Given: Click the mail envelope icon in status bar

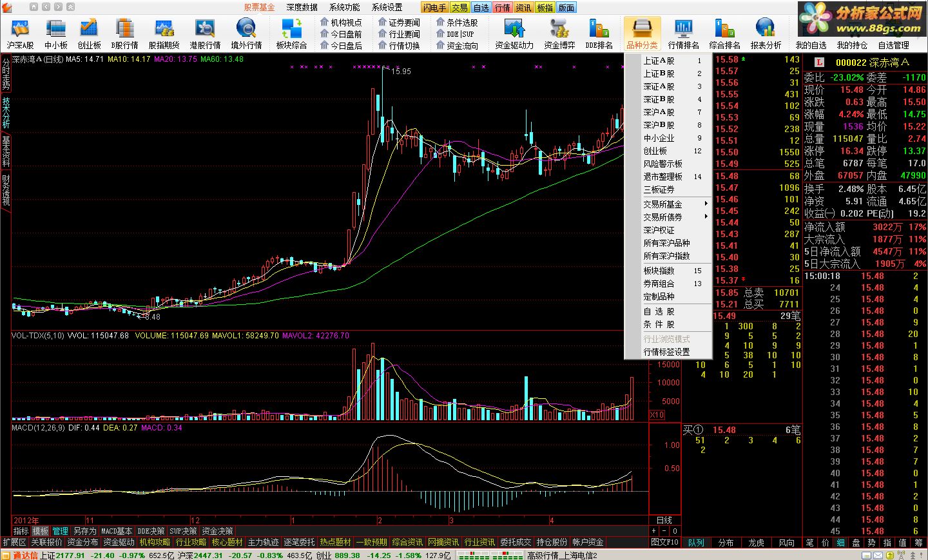Looking at the screenshot, I should click(878, 555).
